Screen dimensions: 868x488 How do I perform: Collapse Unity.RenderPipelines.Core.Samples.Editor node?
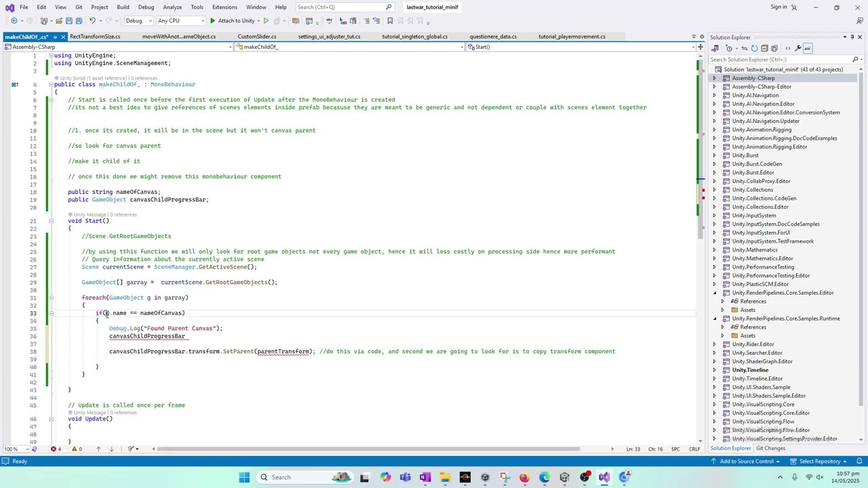(x=714, y=293)
